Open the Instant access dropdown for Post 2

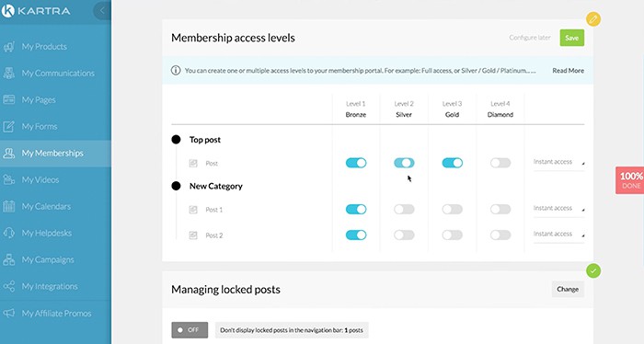click(x=558, y=234)
